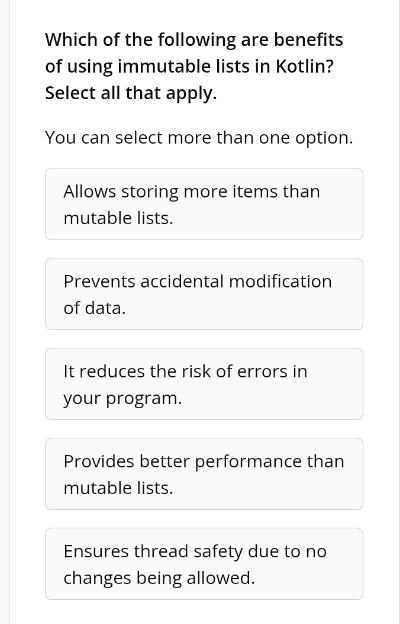Click the word 'benefits' in the heading
400x624 pixels.
click(x=308, y=40)
